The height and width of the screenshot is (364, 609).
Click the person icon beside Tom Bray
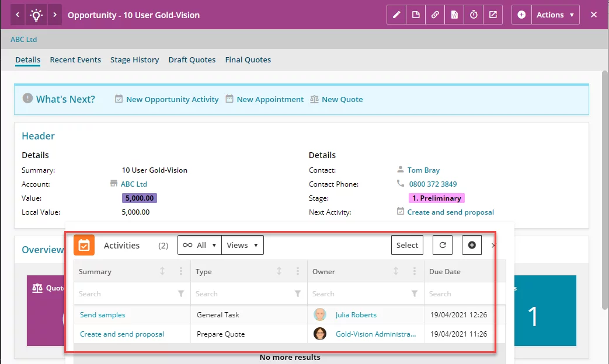(401, 170)
